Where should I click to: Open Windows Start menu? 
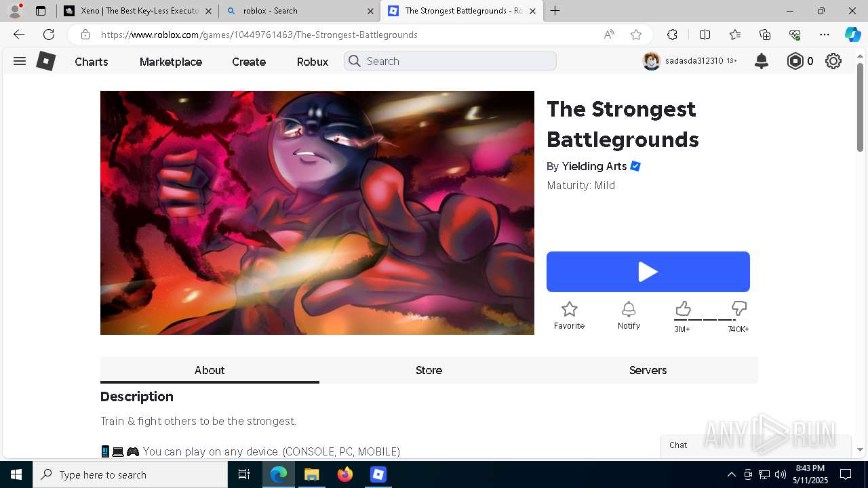coord(16,474)
